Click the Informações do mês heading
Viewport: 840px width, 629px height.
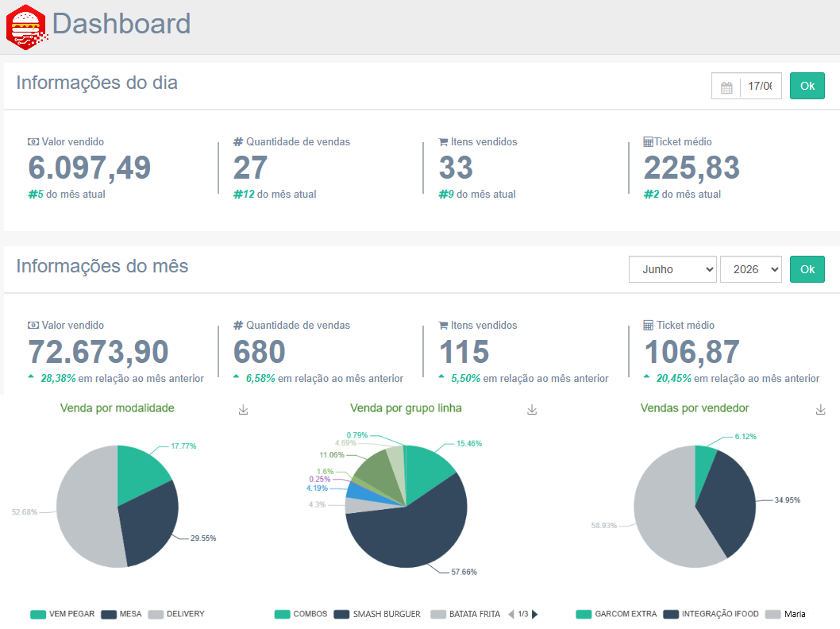(102, 266)
